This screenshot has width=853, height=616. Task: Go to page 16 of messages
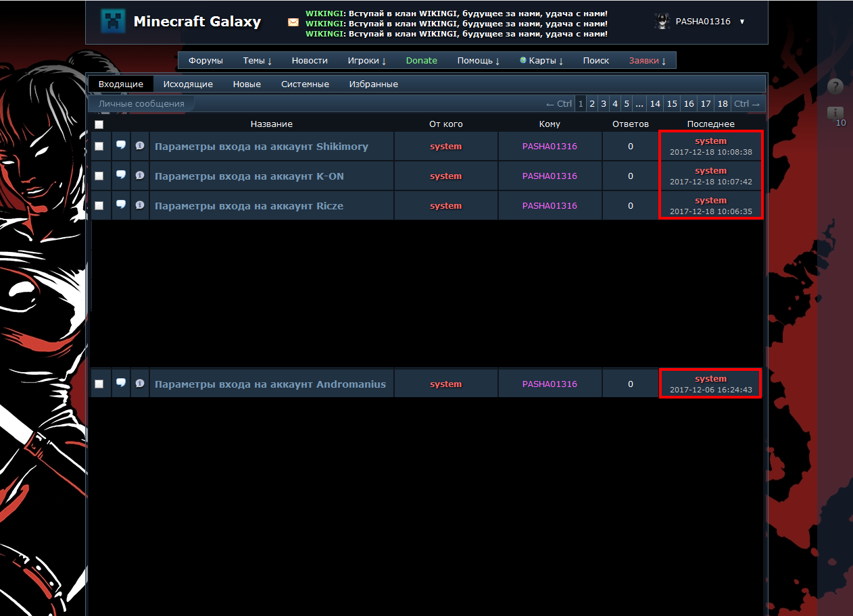click(x=689, y=104)
